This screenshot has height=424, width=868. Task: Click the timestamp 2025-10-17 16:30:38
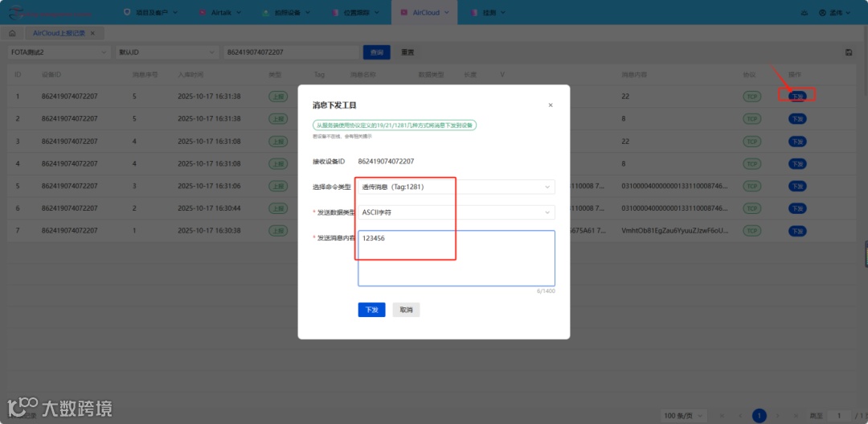[x=209, y=230]
